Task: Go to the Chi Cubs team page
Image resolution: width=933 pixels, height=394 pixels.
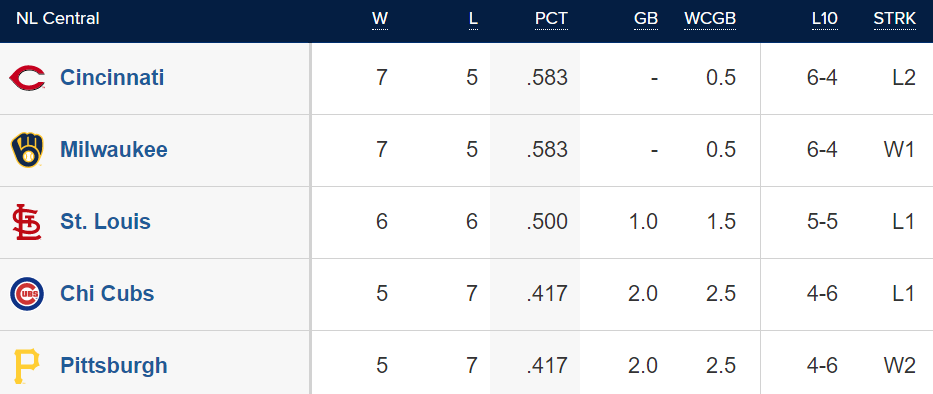Action: click(x=107, y=294)
